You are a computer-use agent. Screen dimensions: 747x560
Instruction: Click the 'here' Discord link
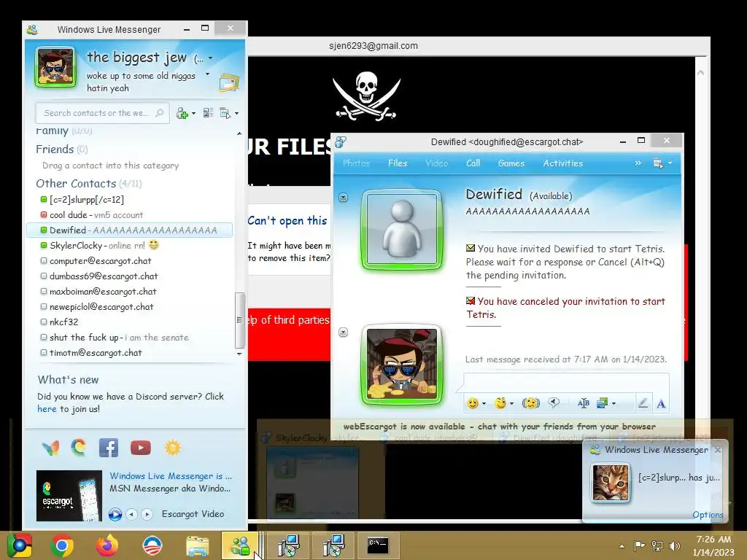pyautogui.click(x=47, y=408)
